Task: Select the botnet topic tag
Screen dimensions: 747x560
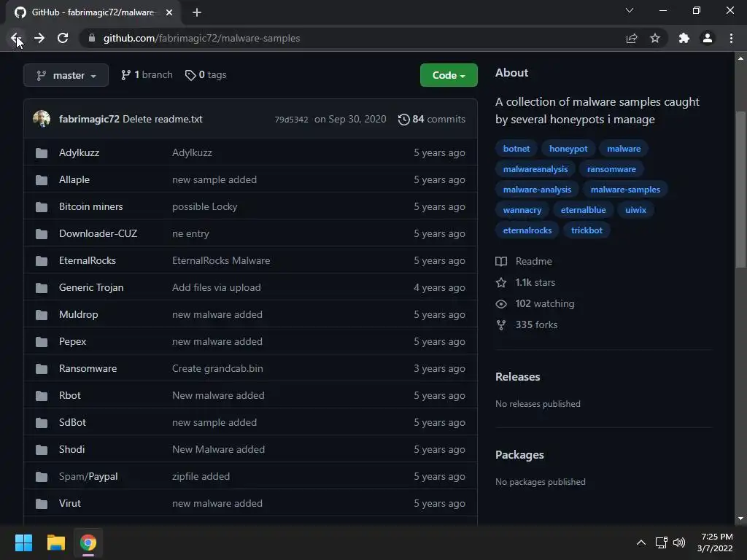Action: (516, 149)
